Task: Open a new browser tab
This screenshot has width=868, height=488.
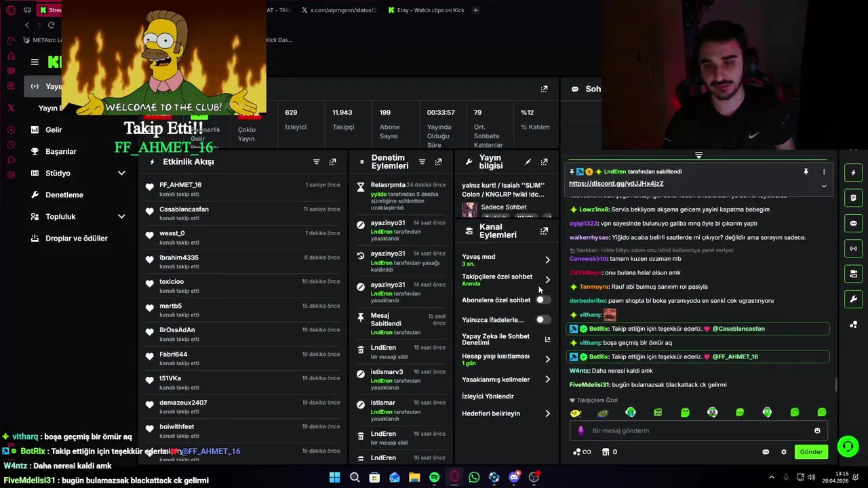Action: point(475,10)
